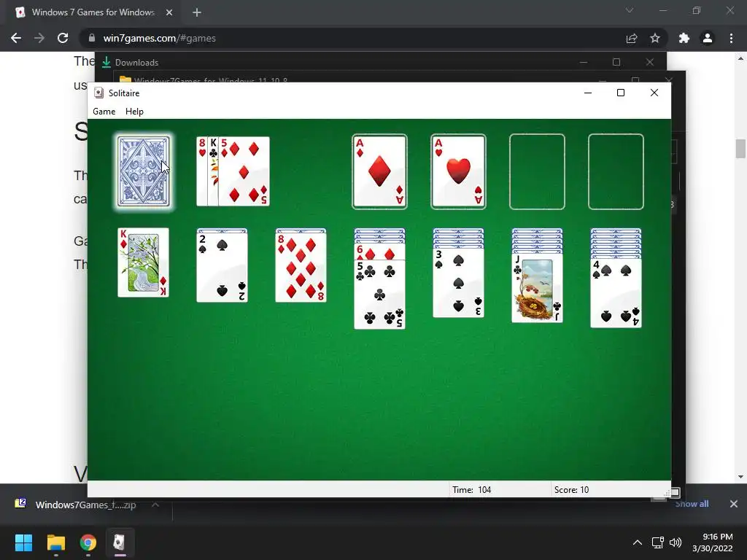Draw from the face-down stock pile
Image resolution: width=747 pixels, height=560 pixels.
point(144,171)
